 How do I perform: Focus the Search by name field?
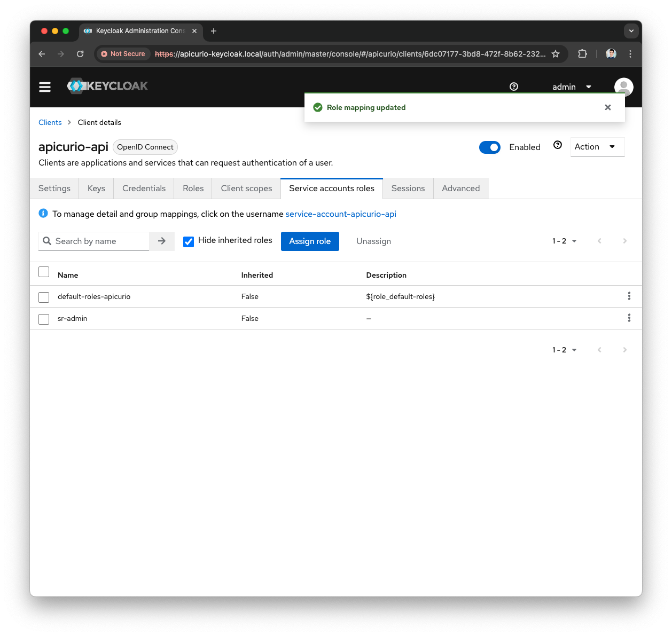pos(101,241)
